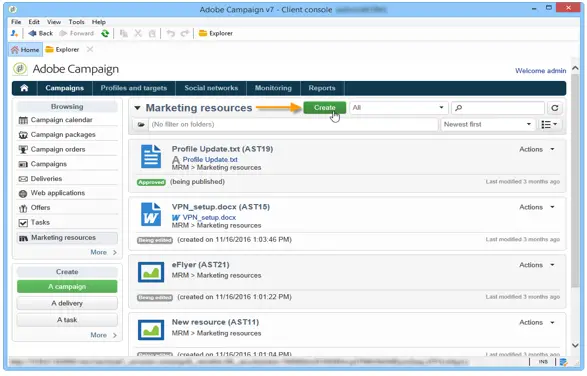Close the Explorer tab

pos(90,49)
